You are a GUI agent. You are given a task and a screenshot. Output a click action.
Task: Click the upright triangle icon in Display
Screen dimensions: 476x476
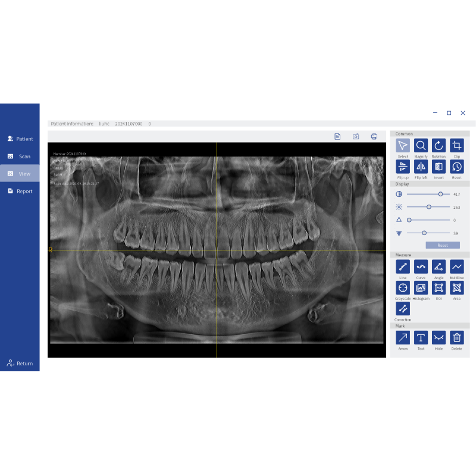[399, 220]
